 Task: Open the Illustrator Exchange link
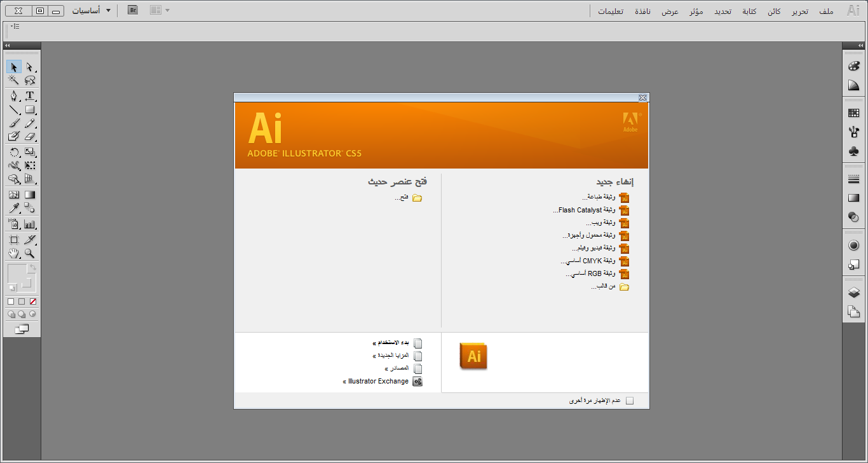pyautogui.click(x=383, y=381)
